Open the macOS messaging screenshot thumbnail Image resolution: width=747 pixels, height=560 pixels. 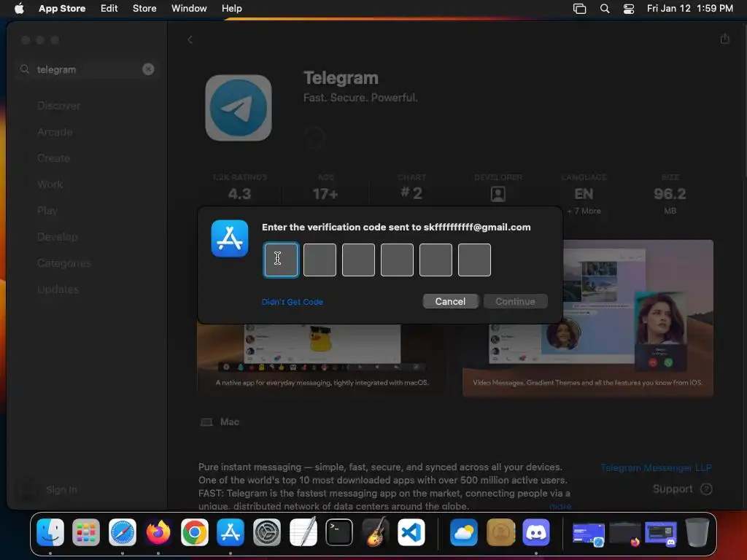coord(322,359)
